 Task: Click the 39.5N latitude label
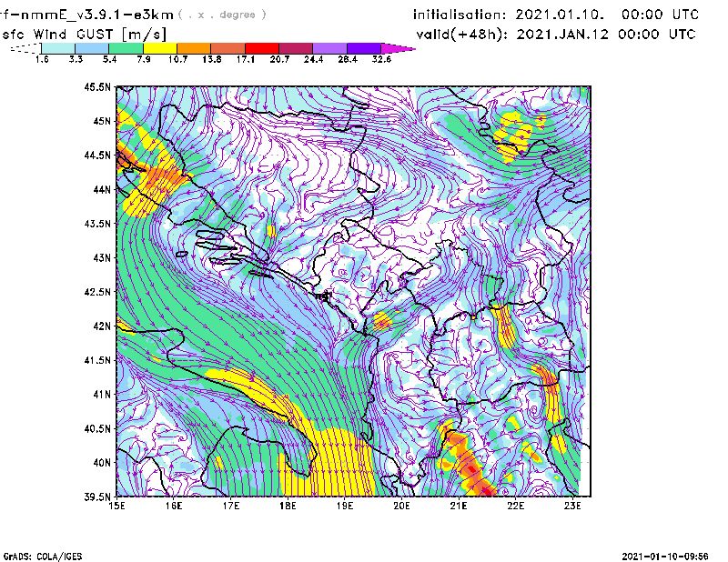(97, 497)
